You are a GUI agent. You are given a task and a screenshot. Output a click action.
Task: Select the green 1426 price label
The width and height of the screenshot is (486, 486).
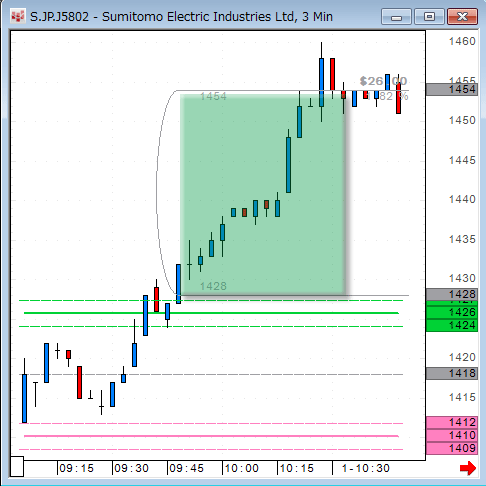point(452,312)
